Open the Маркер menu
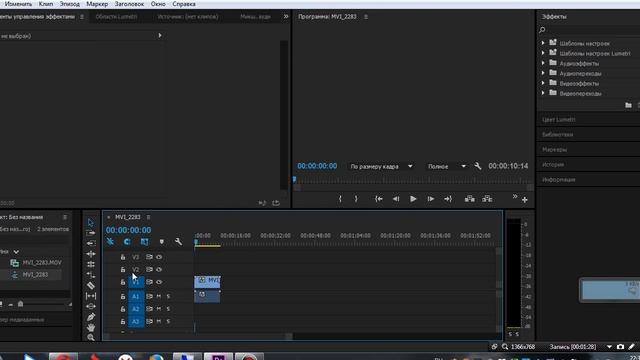The image size is (640, 360). 97,4
